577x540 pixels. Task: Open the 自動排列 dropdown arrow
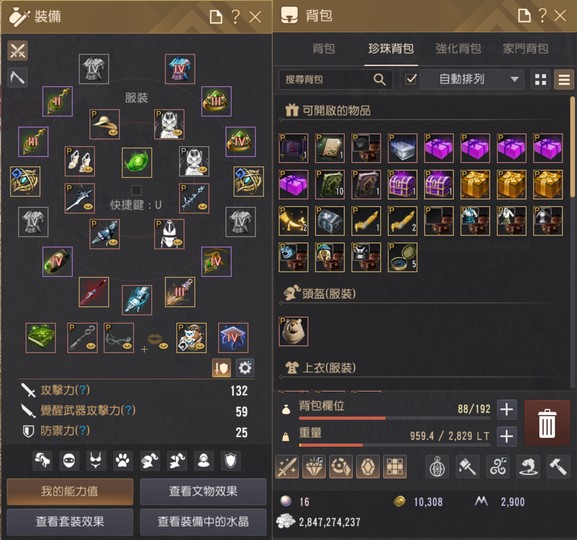[515, 79]
